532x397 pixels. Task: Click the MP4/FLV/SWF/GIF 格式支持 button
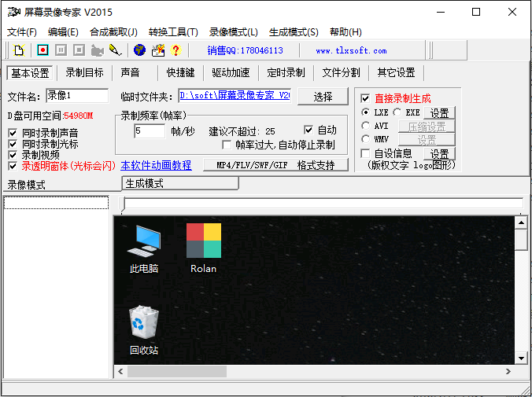point(275,165)
